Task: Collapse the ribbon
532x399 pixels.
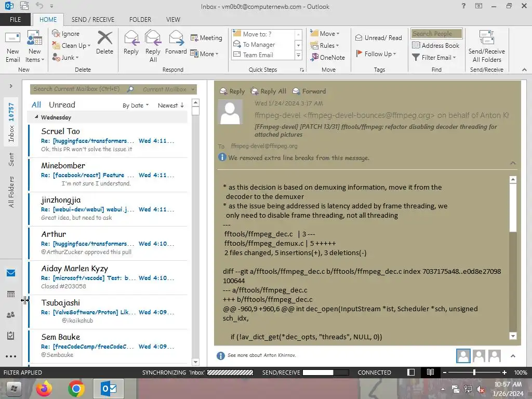Action: point(524,70)
